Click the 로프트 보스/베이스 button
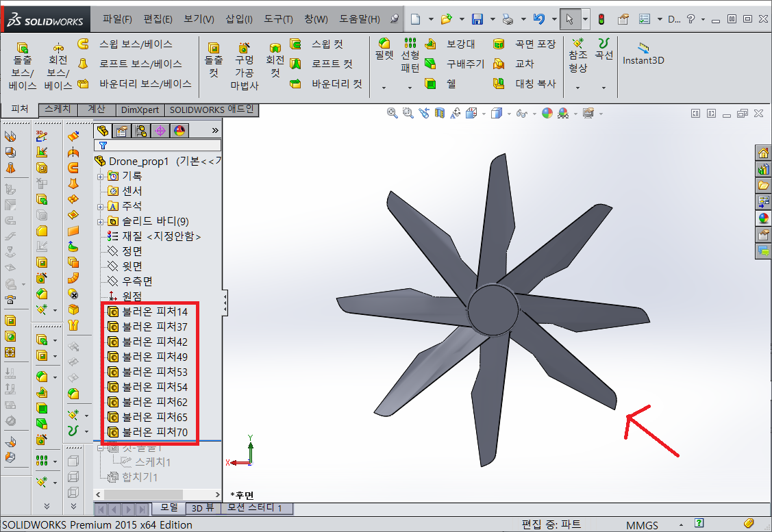Screen dimensions: 772x532 (130, 64)
